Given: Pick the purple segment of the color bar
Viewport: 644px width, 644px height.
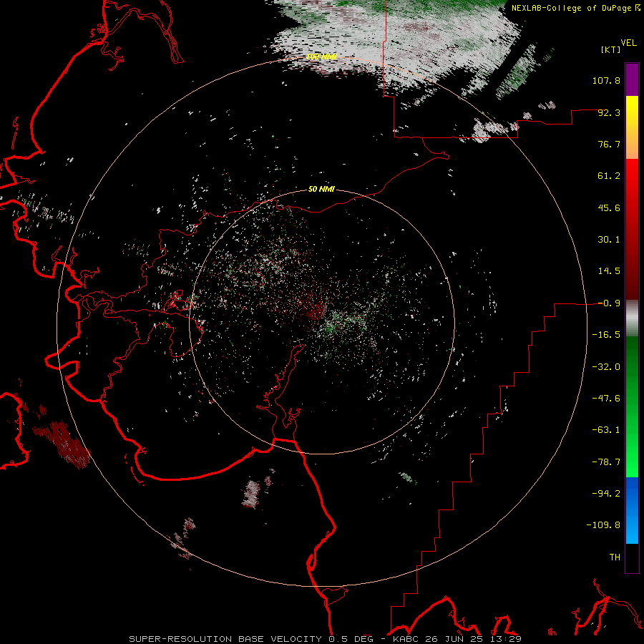Looking at the screenshot, I should (632, 80).
